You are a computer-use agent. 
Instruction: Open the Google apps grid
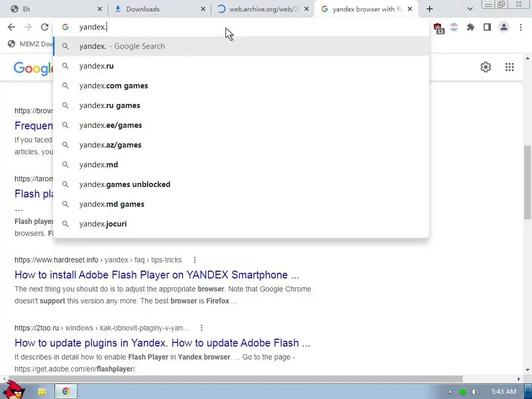pos(510,67)
